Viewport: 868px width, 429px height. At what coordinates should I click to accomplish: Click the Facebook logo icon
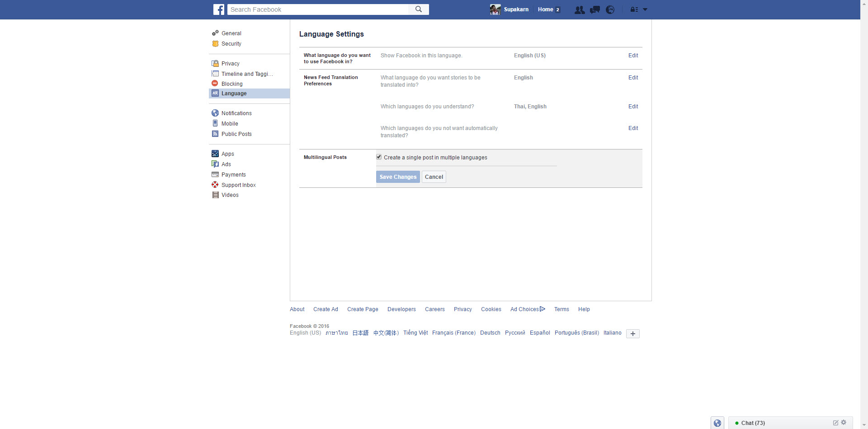point(219,9)
